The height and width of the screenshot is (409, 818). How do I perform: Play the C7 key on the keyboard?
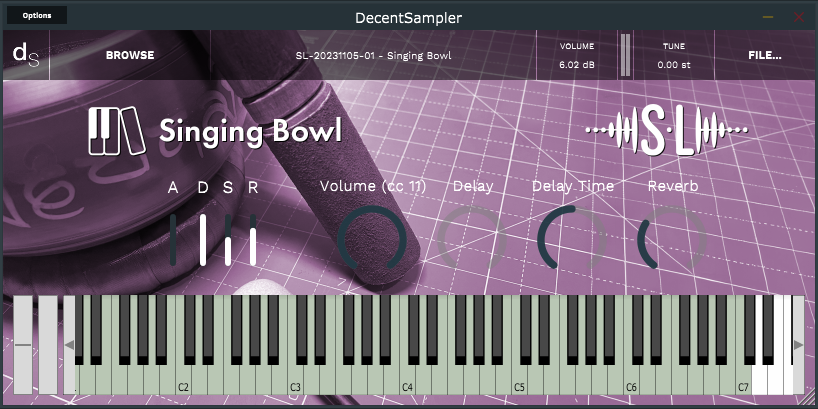[x=744, y=381]
